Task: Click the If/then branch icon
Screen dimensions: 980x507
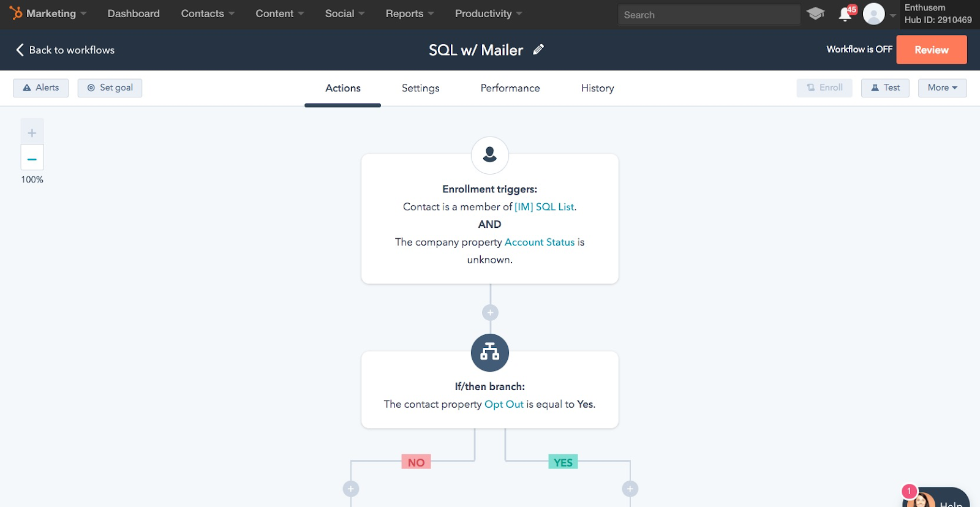Action: [x=490, y=353]
